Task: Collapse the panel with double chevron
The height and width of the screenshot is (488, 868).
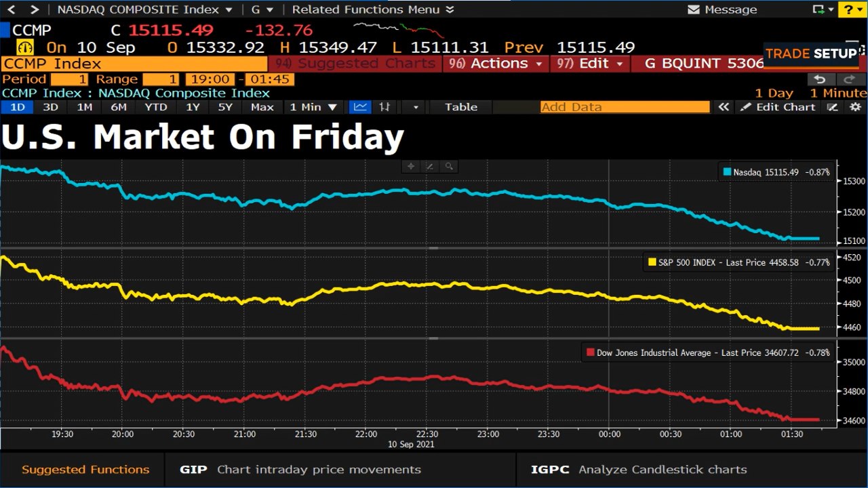Action: pyautogui.click(x=724, y=107)
